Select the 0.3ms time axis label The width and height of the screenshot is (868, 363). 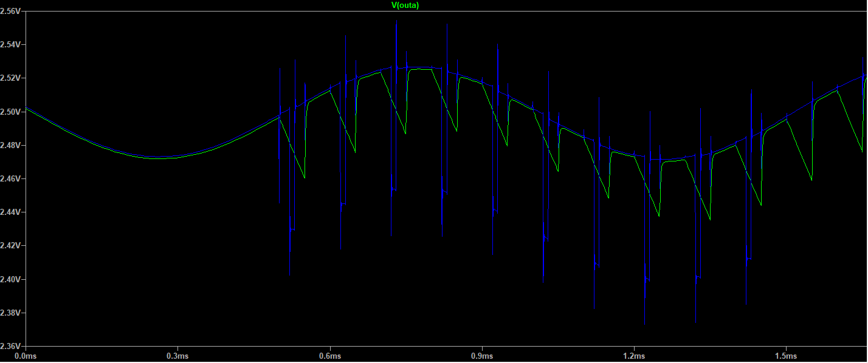point(177,355)
